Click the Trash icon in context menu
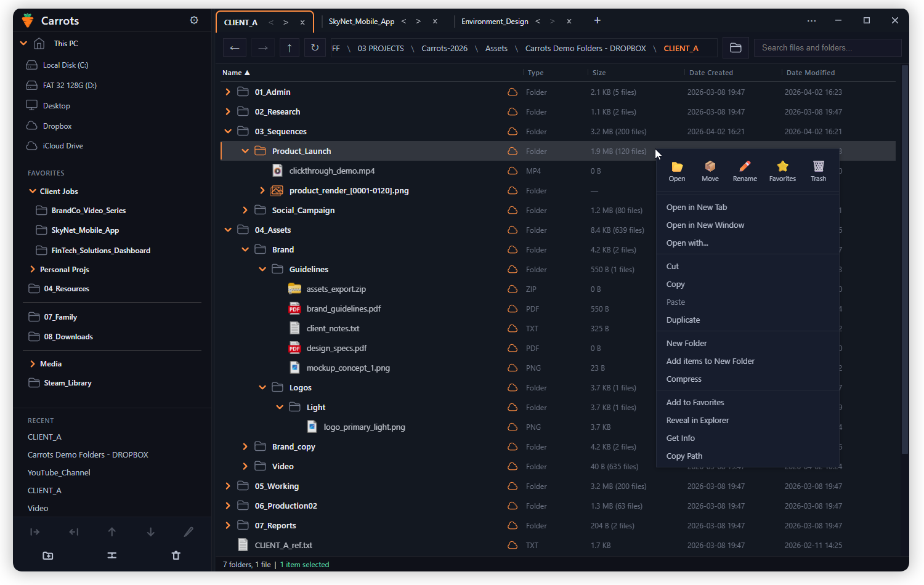Screen dimensions: 924x585 (818, 167)
